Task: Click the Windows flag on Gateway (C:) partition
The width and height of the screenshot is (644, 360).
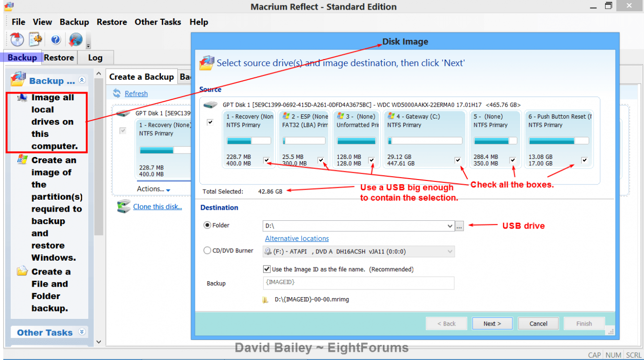Action: (x=391, y=116)
